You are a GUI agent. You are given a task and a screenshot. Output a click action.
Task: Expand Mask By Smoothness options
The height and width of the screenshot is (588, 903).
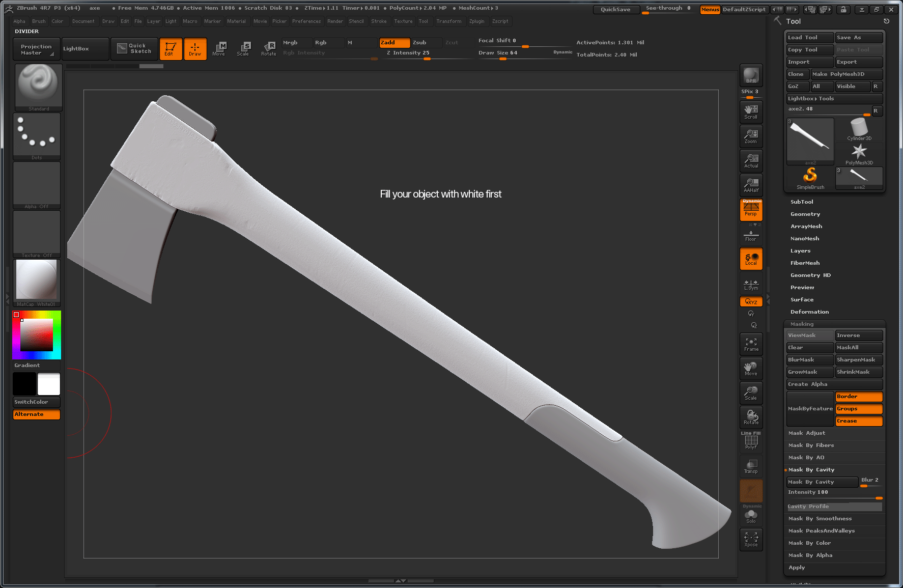click(x=820, y=519)
